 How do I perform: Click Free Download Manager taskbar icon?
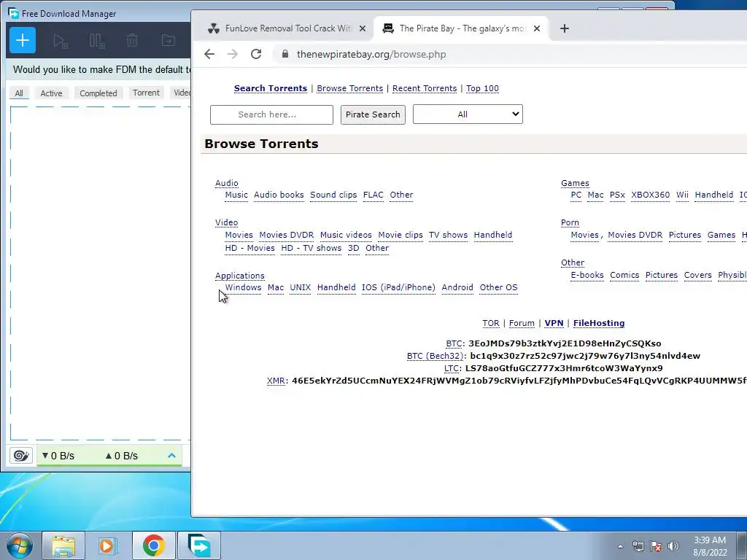tap(199, 545)
